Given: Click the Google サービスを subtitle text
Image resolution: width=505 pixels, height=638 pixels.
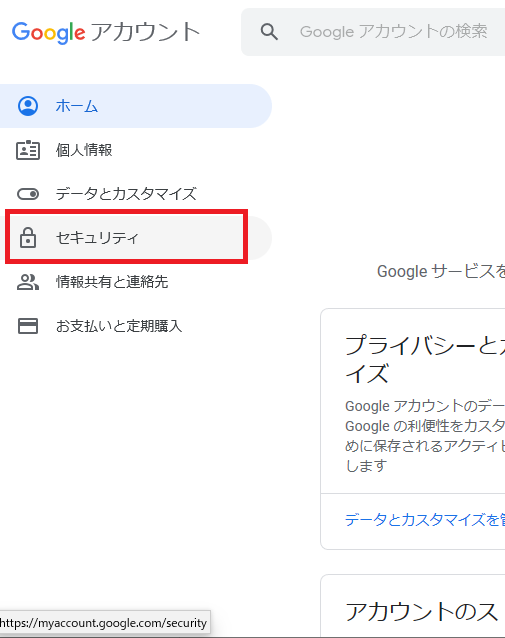Looking at the screenshot, I should (441, 271).
